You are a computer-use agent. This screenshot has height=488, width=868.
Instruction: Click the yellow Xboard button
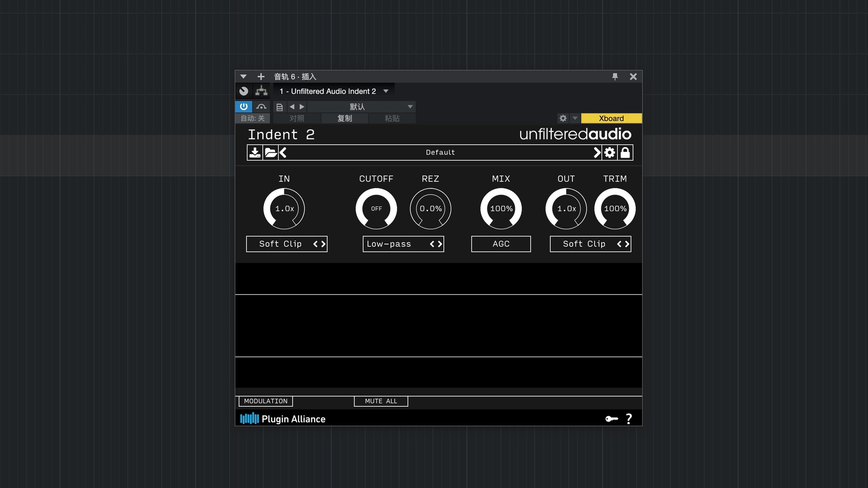coord(611,118)
